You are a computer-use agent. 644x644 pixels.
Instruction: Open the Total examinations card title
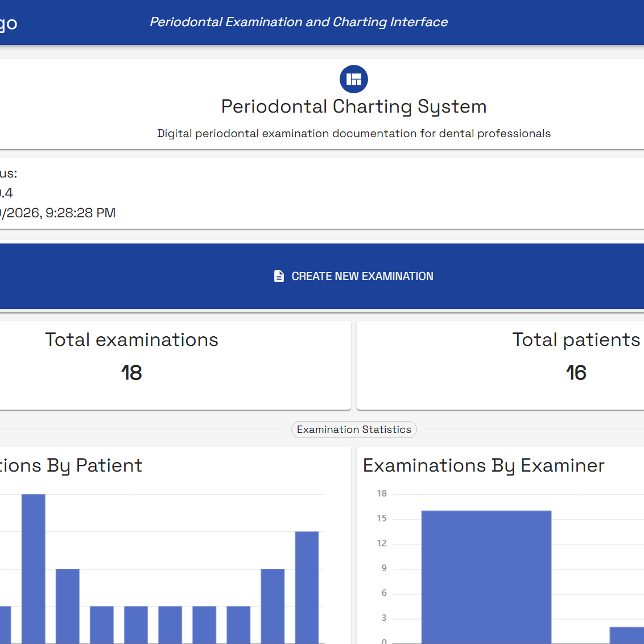pos(131,340)
